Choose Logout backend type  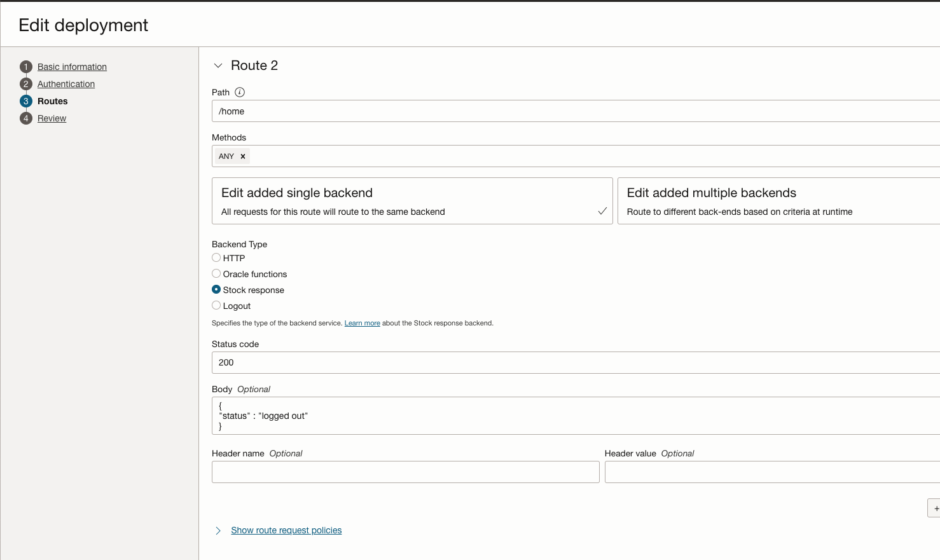(216, 306)
